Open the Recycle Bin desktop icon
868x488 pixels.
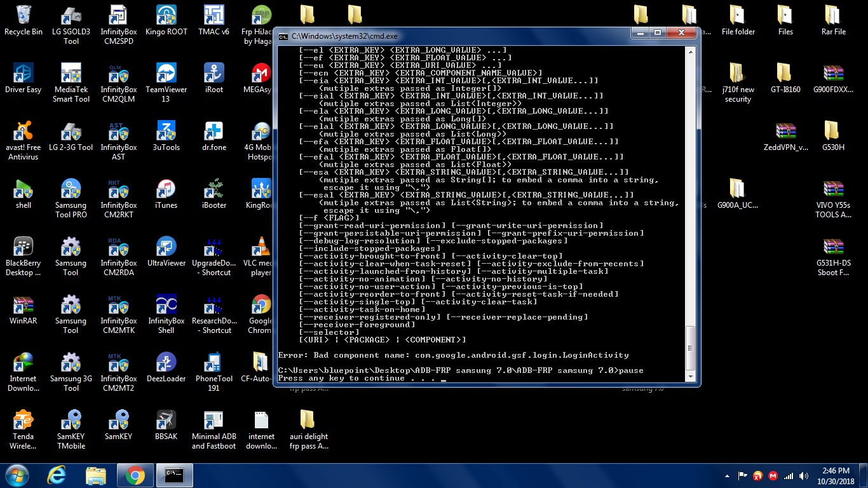tap(24, 20)
